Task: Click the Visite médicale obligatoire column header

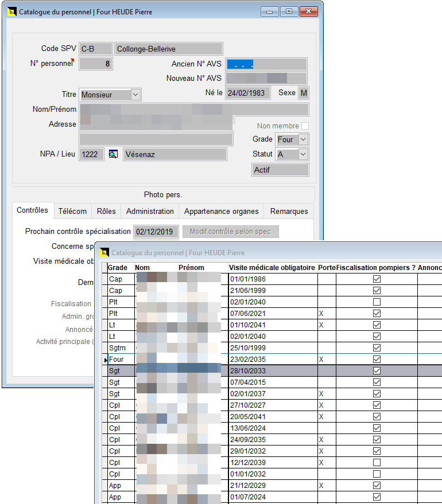Action: click(272, 267)
